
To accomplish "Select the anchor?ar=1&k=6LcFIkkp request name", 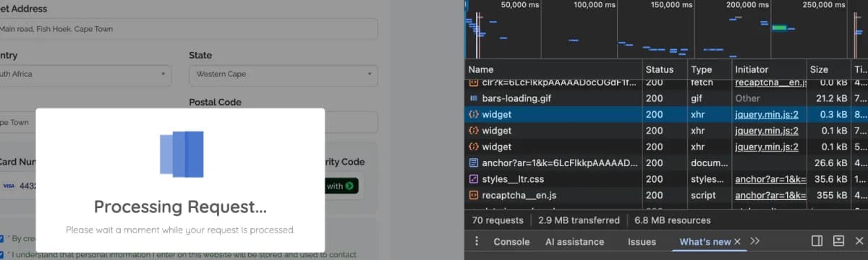I will coord(561,162).
